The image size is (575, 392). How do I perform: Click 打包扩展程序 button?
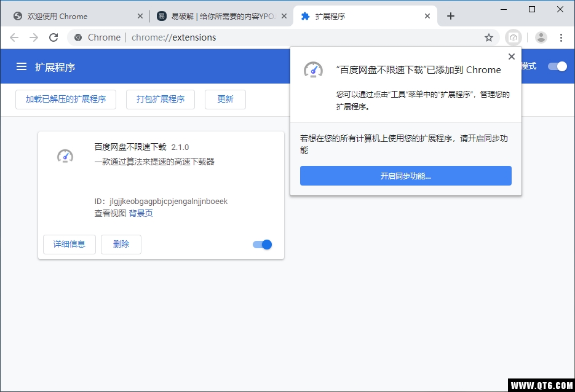161,100
